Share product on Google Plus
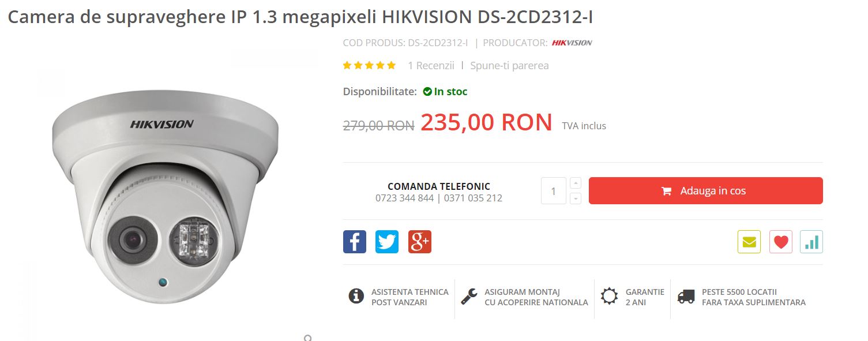Viewport: 868px width, 341px height. pos(420,242)
